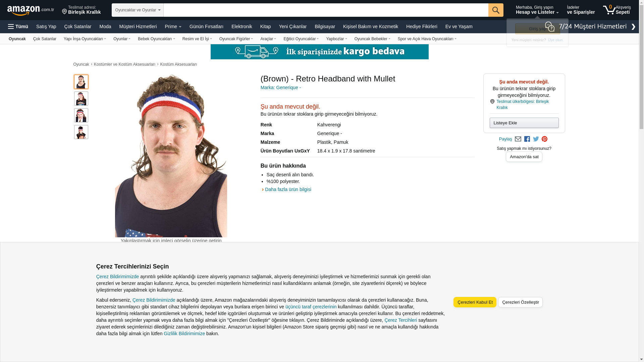Click the magnifying glass search icon
The image size is (644, 362).
tap(495, 10)
